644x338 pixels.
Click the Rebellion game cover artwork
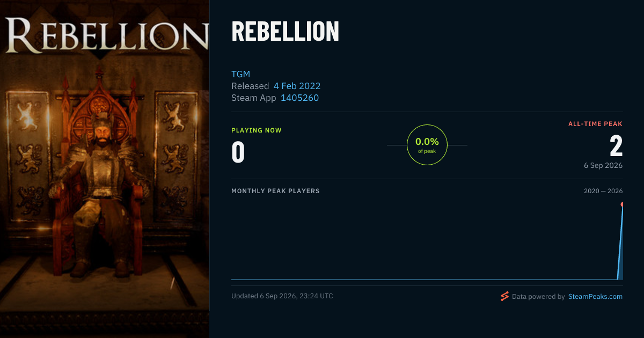pyautogui.click(x=105, y=169)
